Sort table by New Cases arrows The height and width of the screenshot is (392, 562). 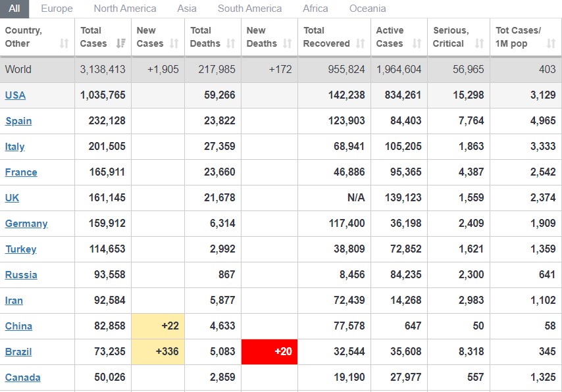(174, 43)
